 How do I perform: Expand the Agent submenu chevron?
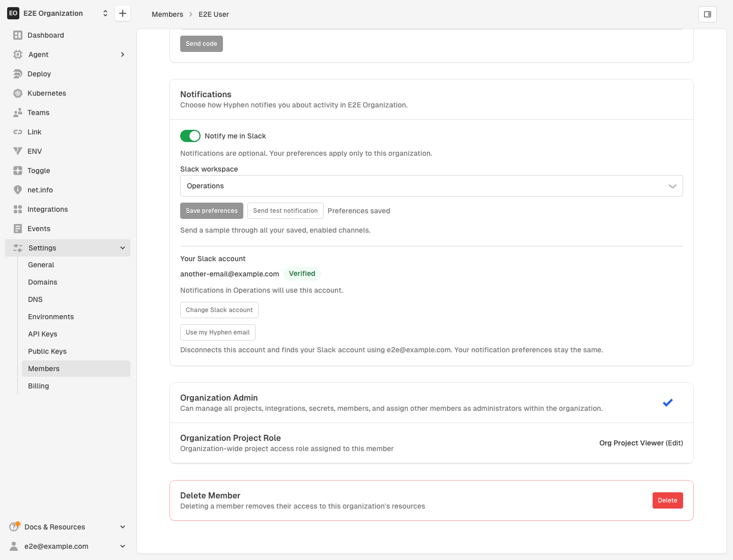click(x=123, y=54)
